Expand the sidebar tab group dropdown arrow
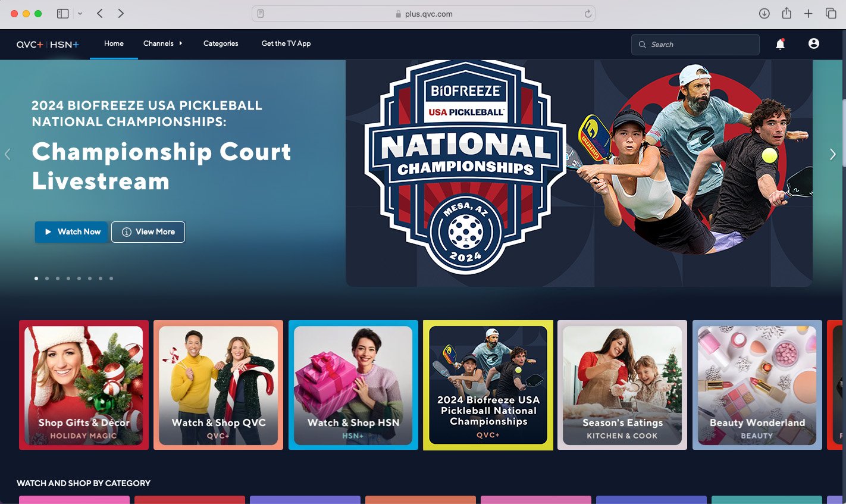The image size is (846, 504). [x=80, y=14]
